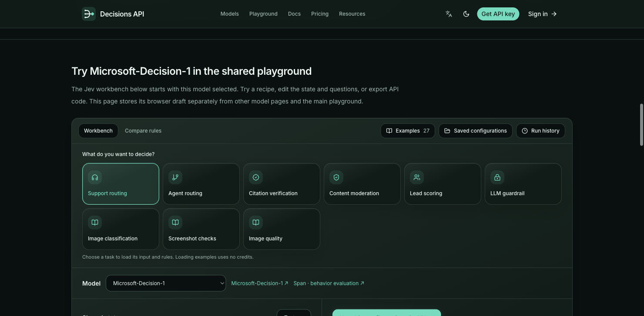Click the 'What do you want to decide?' label

pos(118,154)
